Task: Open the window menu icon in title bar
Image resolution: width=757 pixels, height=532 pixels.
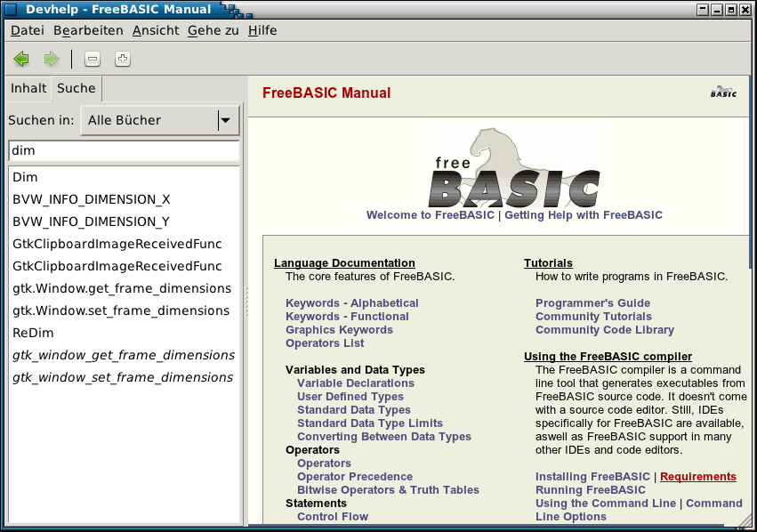Action: click(x=10, y=9)
